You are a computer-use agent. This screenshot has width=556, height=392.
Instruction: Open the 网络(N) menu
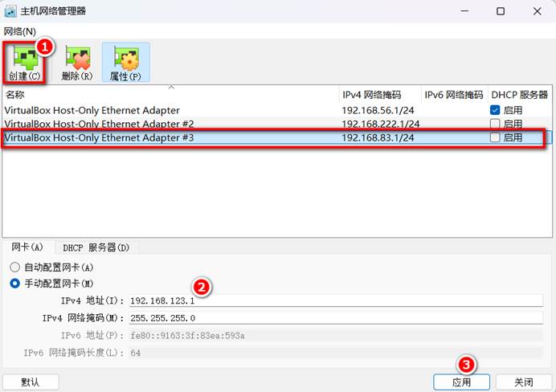click(20, 31)
